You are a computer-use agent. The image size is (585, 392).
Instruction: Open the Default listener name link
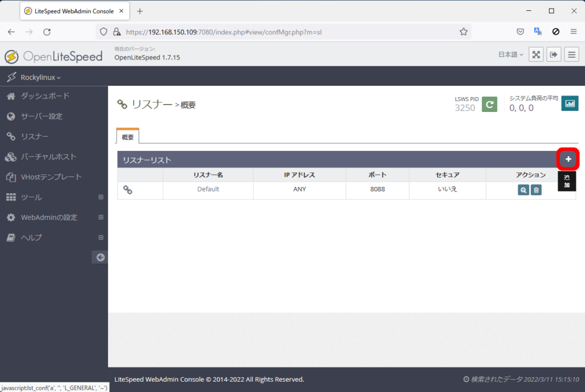click(208, 189)
